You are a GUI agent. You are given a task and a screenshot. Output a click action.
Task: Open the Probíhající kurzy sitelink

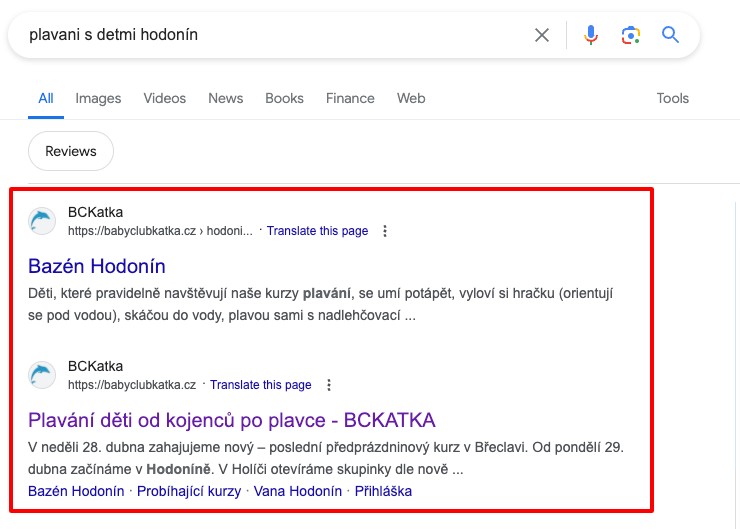(189, 491)
